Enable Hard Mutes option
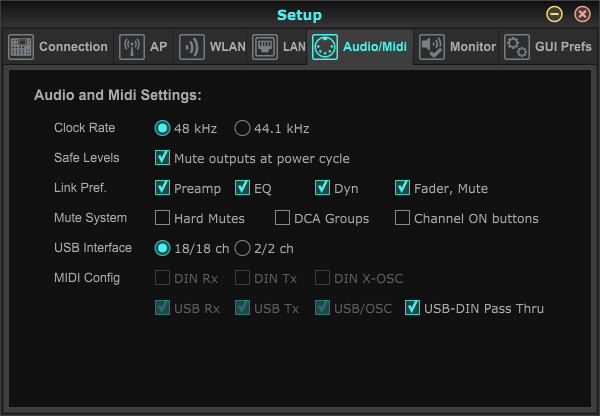The height and width of the screenshot is (416, 600). point(162,217)
